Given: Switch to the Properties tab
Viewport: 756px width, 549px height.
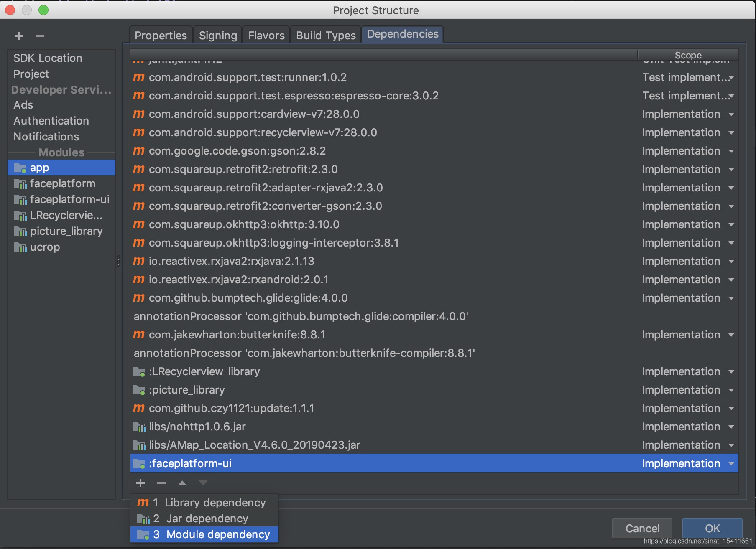Looking at the screenshot, I should [x=161, y=35].
